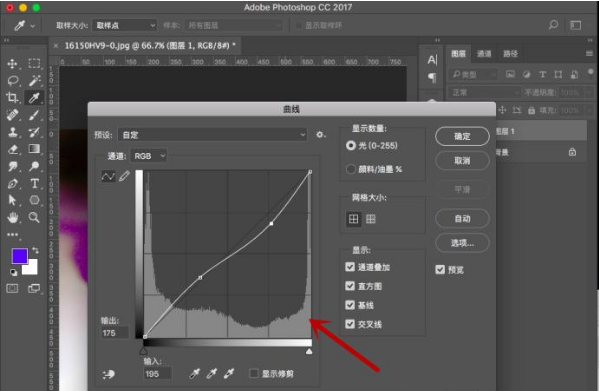Screen dimensions: 599x391
Task: Select the Pen tool
Action: (13, 184)
